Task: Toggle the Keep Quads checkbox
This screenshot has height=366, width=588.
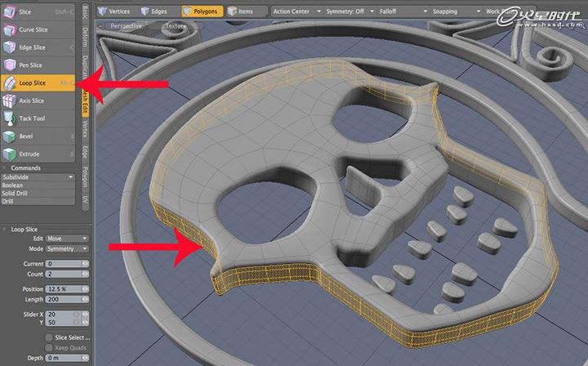Action: [x=49, y=348]
